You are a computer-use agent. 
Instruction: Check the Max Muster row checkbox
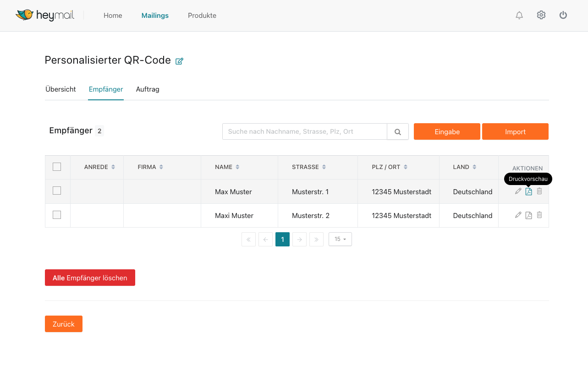(57, 191)
